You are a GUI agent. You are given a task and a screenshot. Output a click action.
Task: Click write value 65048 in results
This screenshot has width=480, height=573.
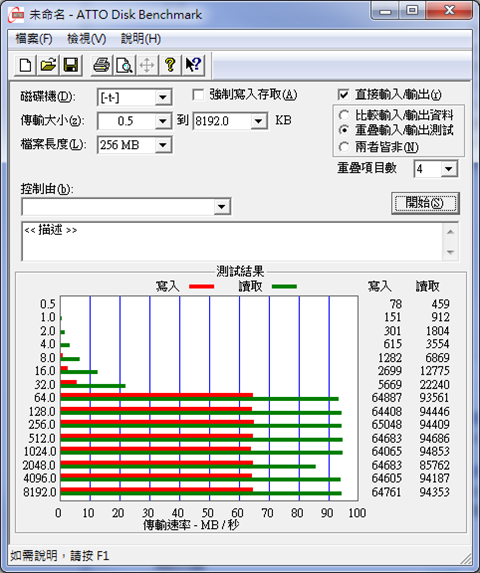(387, 425)
